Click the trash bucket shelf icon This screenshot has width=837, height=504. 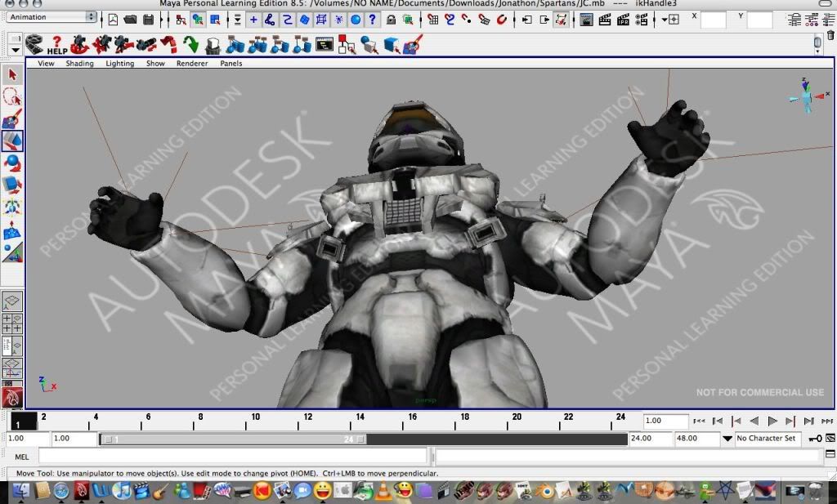(213, 45)
